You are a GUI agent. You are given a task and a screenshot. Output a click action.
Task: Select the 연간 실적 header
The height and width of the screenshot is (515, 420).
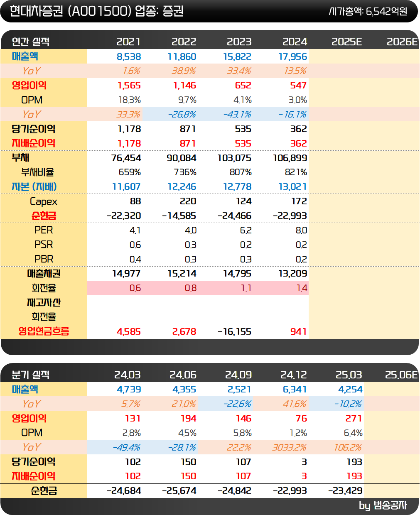click(x=31, y=42)
